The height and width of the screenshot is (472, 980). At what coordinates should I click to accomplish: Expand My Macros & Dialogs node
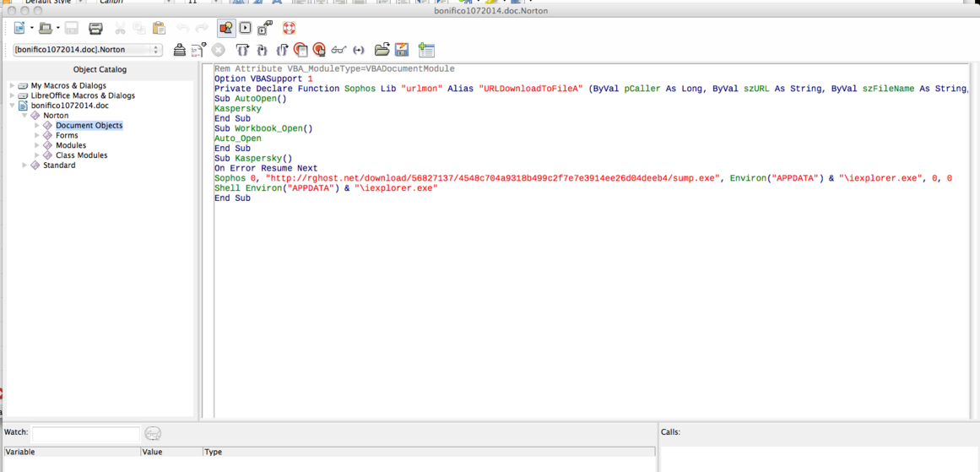pyautogui.click(x=12, y=85)
